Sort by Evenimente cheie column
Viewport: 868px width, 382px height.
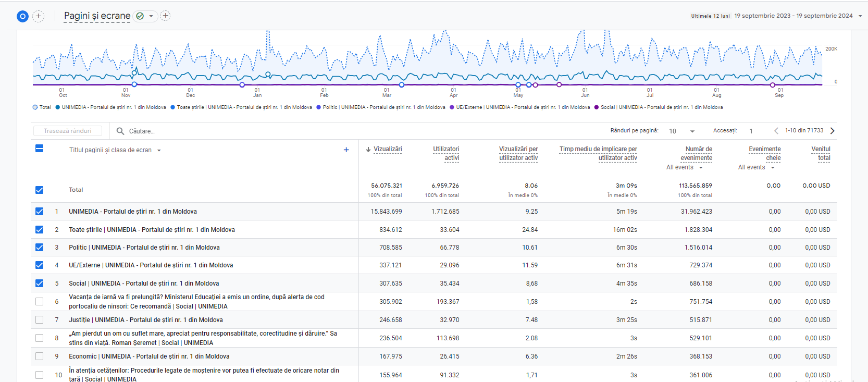(x=765, y=153)
